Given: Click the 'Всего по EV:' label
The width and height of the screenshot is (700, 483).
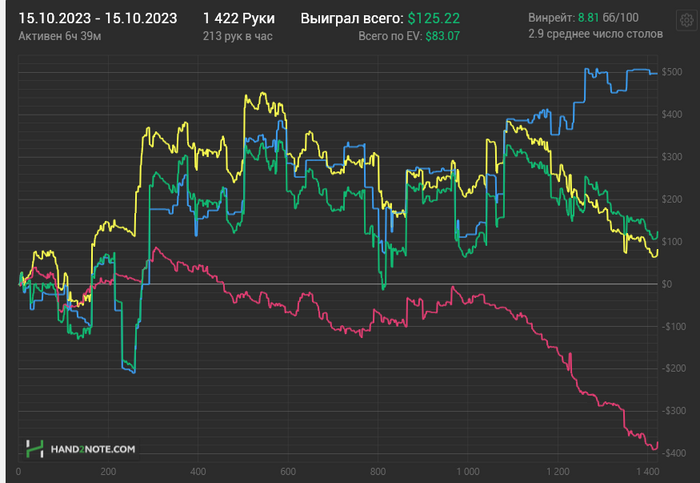Looking at the screenshot, I should tap(390, 36).
